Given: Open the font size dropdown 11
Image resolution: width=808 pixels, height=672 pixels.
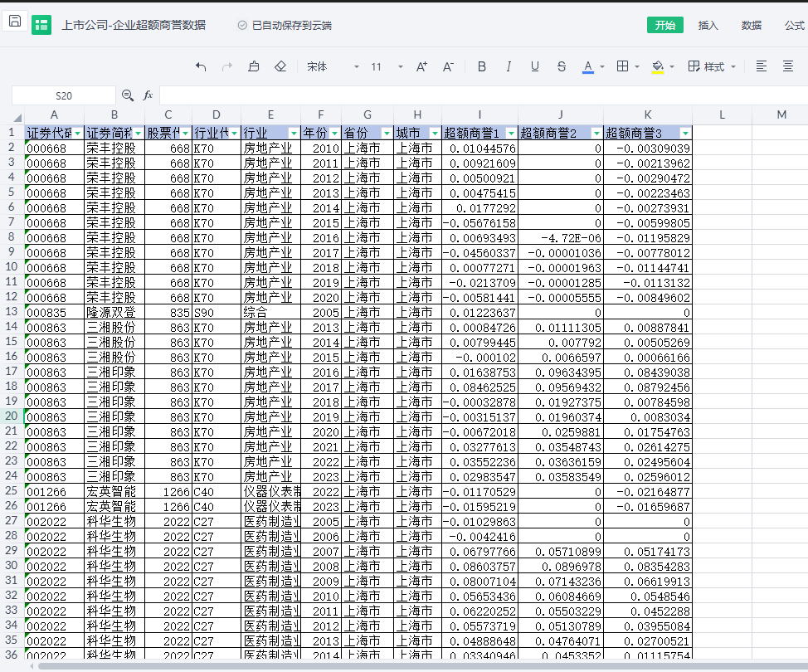Looking at the screenshot, I should (x=386, y=66).
